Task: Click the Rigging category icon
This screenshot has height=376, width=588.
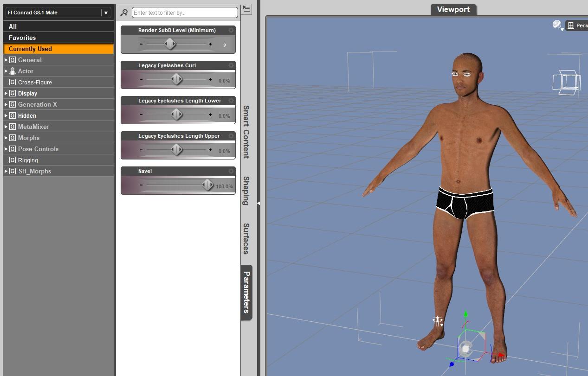Action: [13, 160]
